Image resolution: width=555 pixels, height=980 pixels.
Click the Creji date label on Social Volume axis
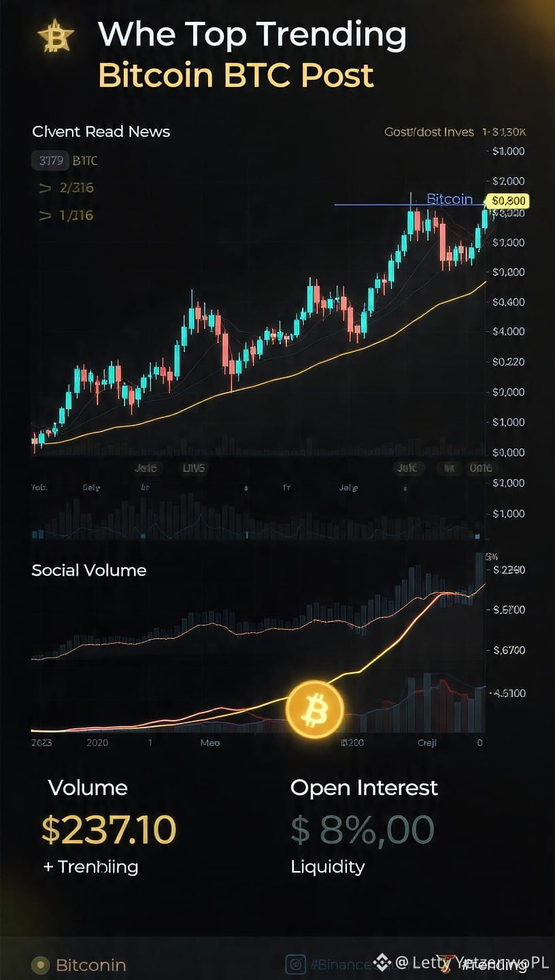(427, 743)
